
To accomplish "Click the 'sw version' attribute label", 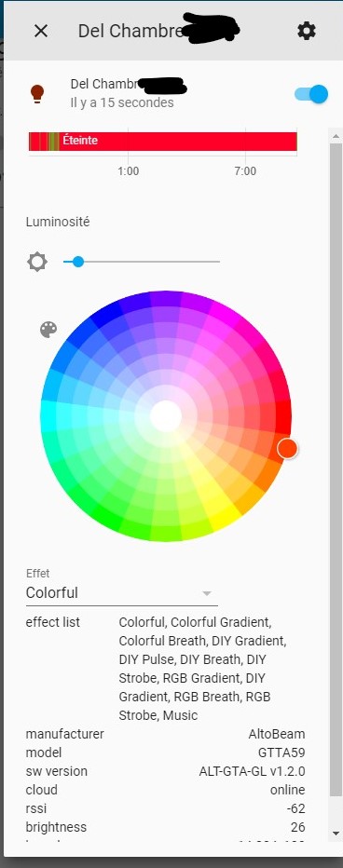I will tap(57, 771).
